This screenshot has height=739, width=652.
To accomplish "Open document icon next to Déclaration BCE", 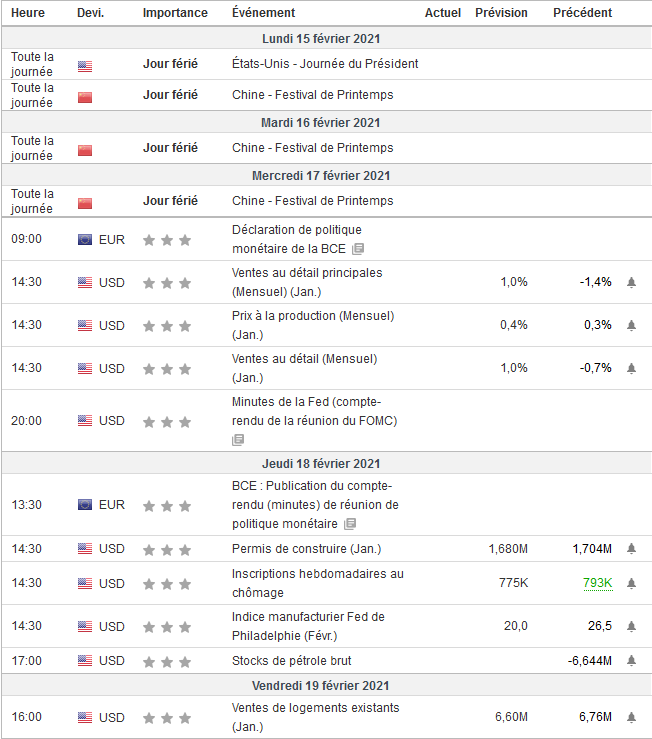I will 358,249.
